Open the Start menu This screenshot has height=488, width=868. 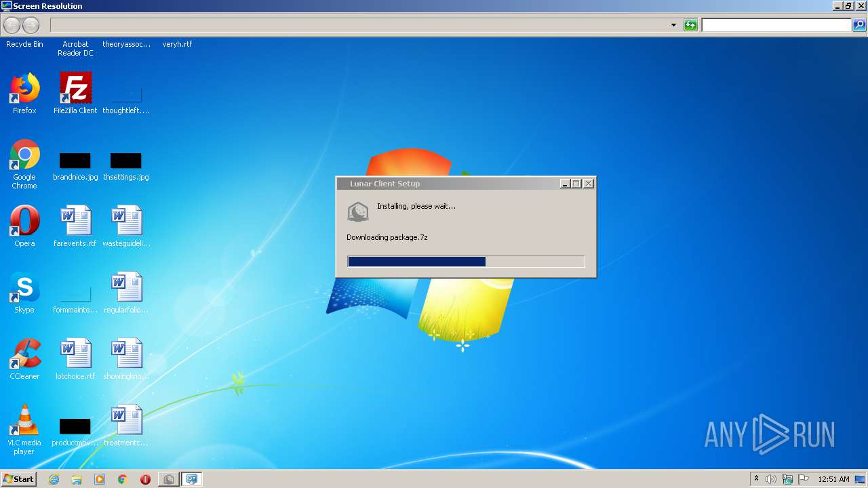pyautogui.click(x=18, y=479)
